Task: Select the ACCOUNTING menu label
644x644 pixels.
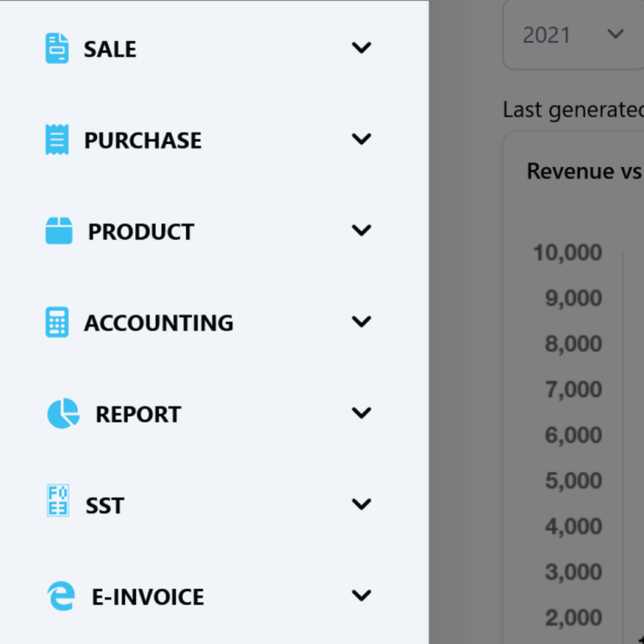Action: pos(158,323)
